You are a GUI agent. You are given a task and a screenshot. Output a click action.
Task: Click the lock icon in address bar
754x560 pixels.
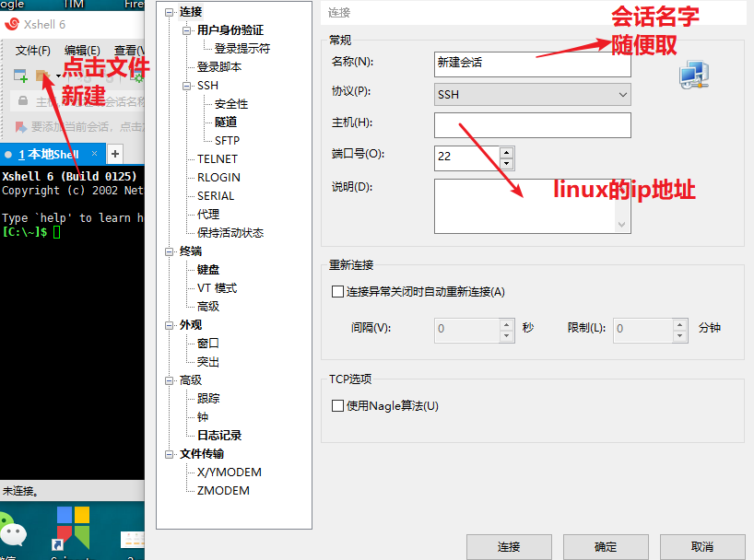click(23, 101)
